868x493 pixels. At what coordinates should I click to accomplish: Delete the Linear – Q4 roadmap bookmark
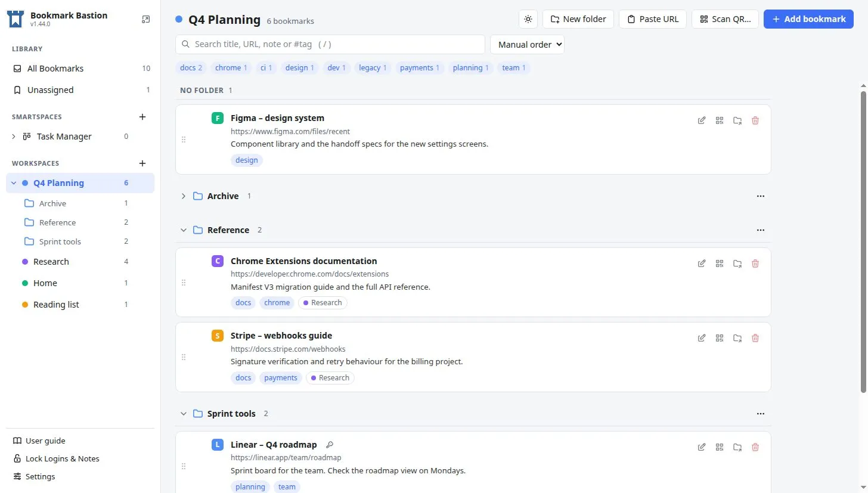[755, 447]
